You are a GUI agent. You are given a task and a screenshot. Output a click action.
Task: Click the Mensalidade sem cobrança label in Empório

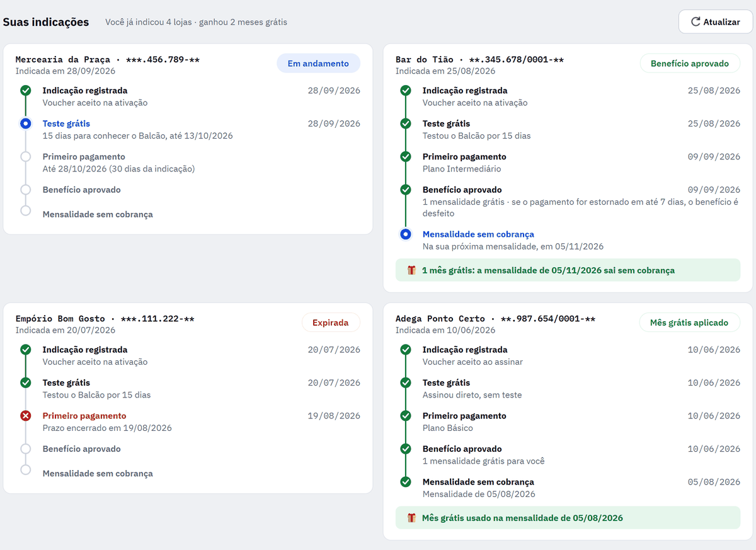[98, 474]
